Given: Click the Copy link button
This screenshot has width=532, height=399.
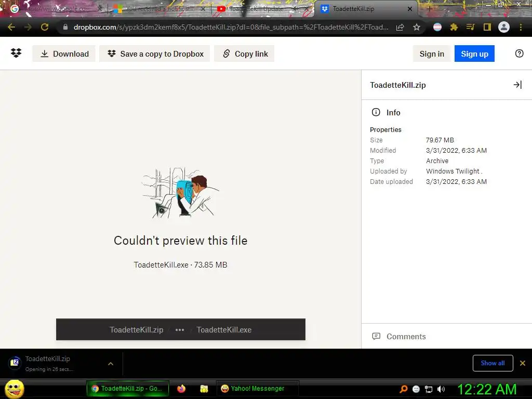Looking at the screenshot, I should click(x=244, y=54).
